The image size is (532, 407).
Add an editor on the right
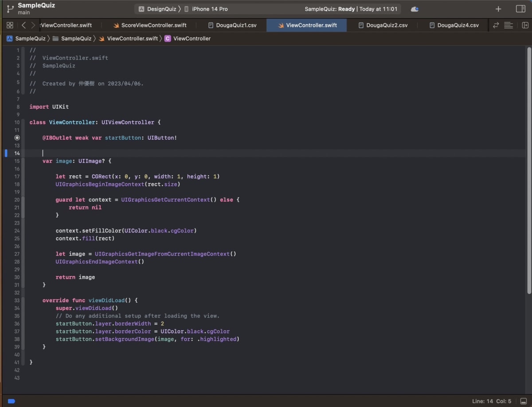point(525,25)
